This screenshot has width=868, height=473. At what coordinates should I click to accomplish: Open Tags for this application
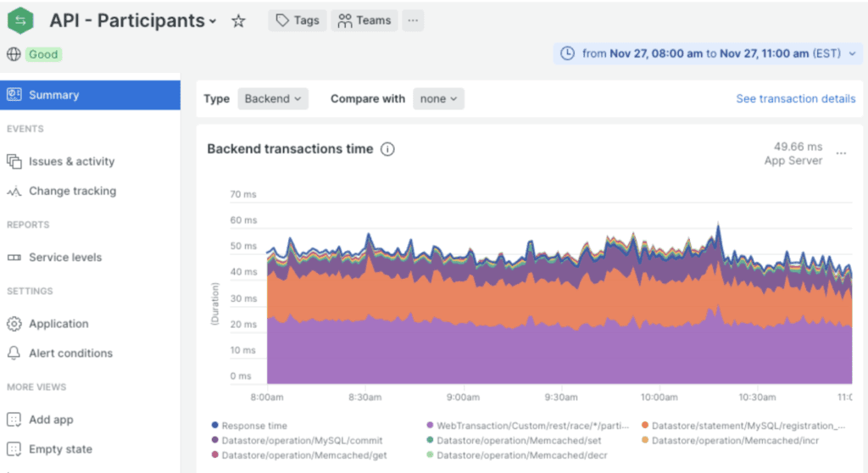coord(297,21)
